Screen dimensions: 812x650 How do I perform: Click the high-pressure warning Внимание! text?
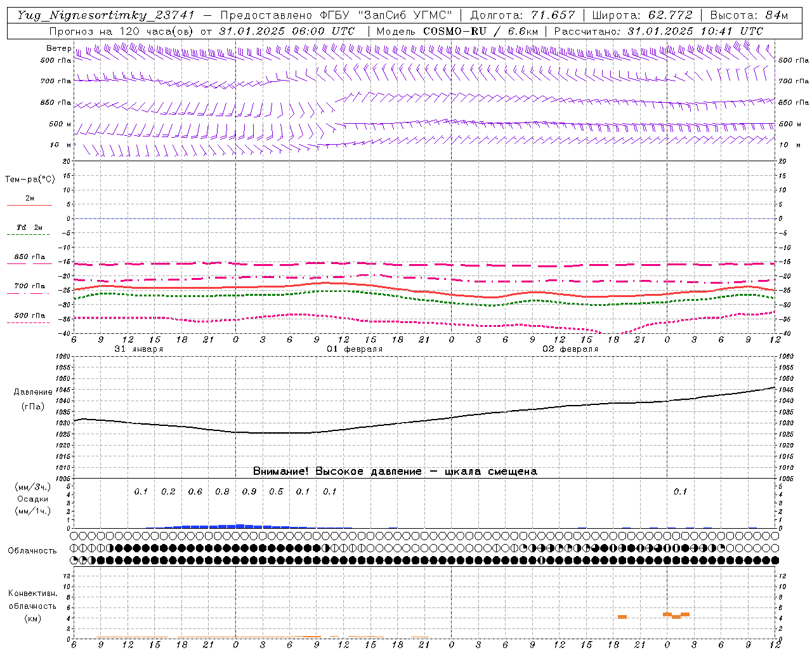395,472
